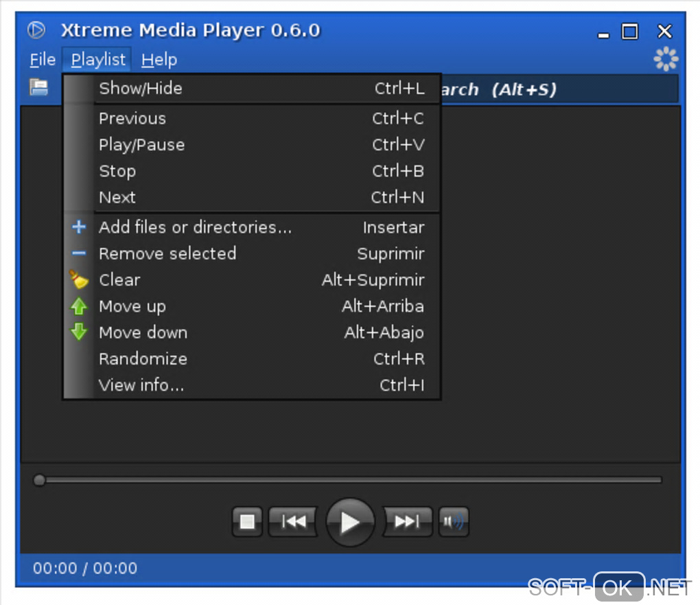Click the seek slider handle

[x=39, y=480]
